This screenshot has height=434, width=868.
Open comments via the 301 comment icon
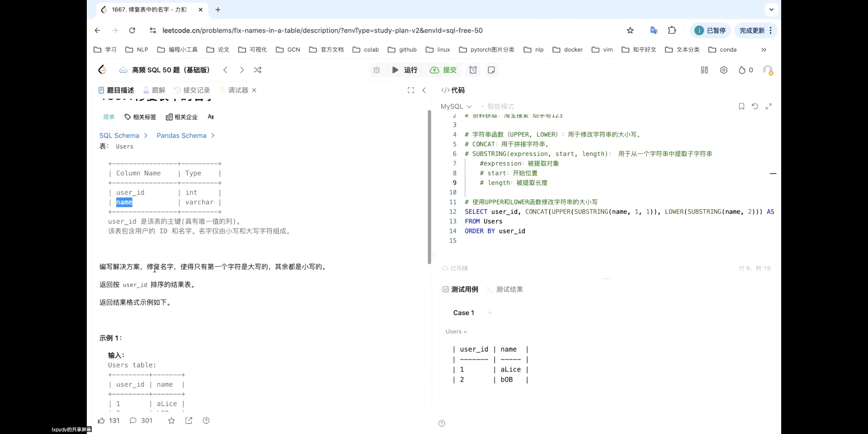(x=141, y=420)
